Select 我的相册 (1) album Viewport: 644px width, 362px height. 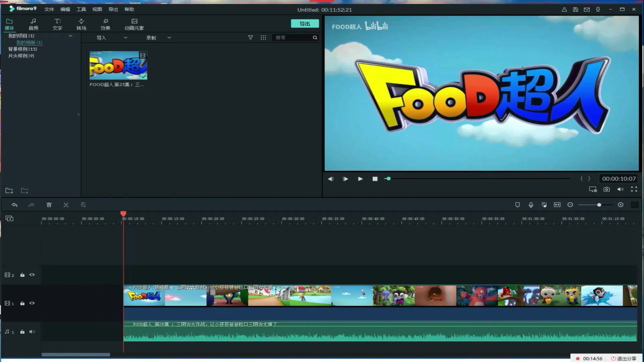(29, 43)
